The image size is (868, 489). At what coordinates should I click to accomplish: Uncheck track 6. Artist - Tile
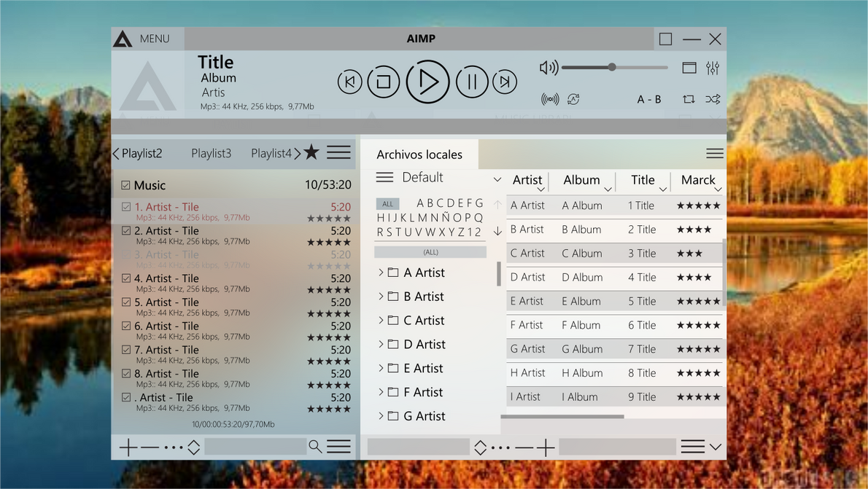pyautogui.click(x=126, y=326)
